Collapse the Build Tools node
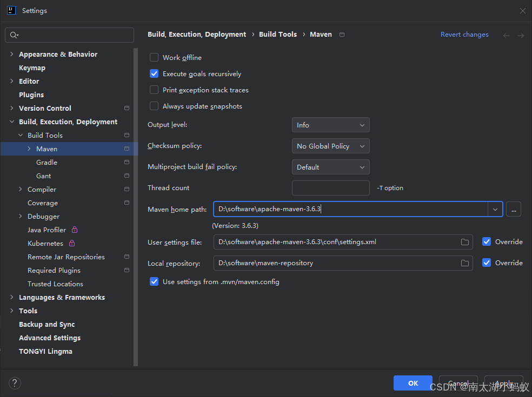Image resolution: width=532 pixels, height=397 pixels. point(21,135)
